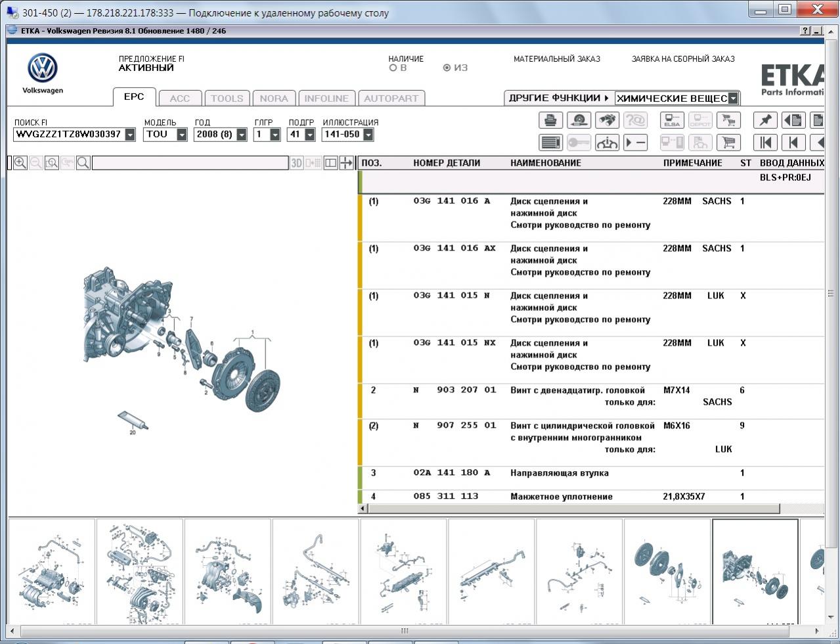
Task: Switch to the NORA tab
Action: (274, 99)
